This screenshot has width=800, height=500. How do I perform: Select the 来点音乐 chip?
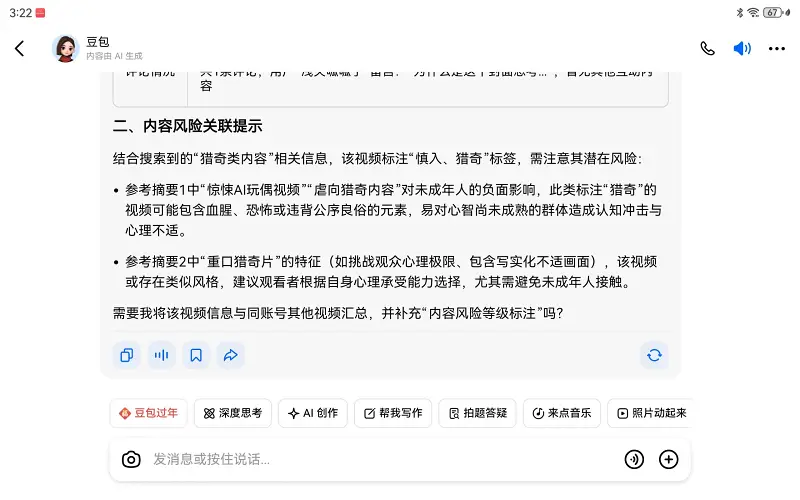point(561,413)
